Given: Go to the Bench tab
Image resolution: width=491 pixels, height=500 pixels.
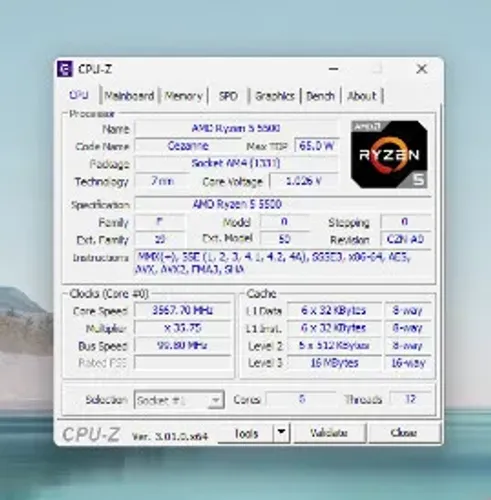Looking at the screenshot, I should click(x=320, y=96).
